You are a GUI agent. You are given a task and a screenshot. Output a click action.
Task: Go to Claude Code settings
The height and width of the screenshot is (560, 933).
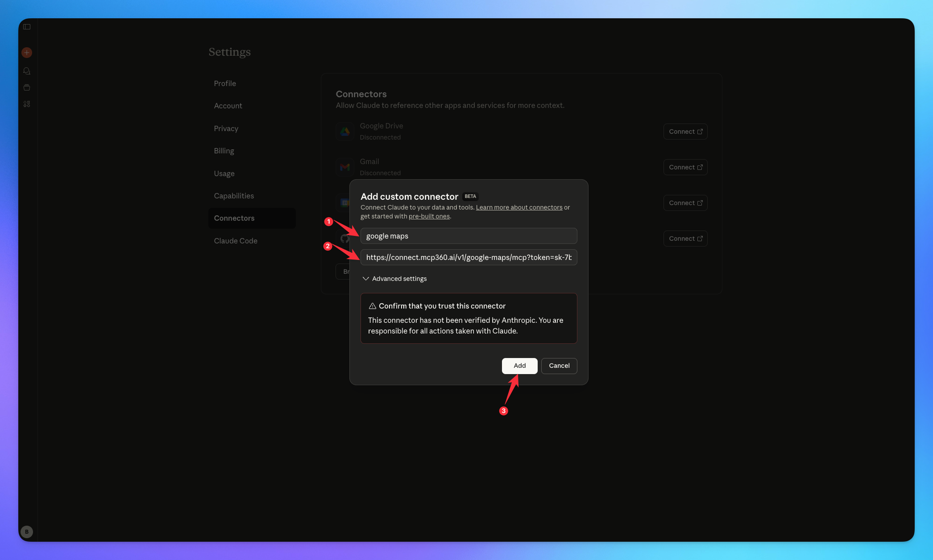pos(236,241)
